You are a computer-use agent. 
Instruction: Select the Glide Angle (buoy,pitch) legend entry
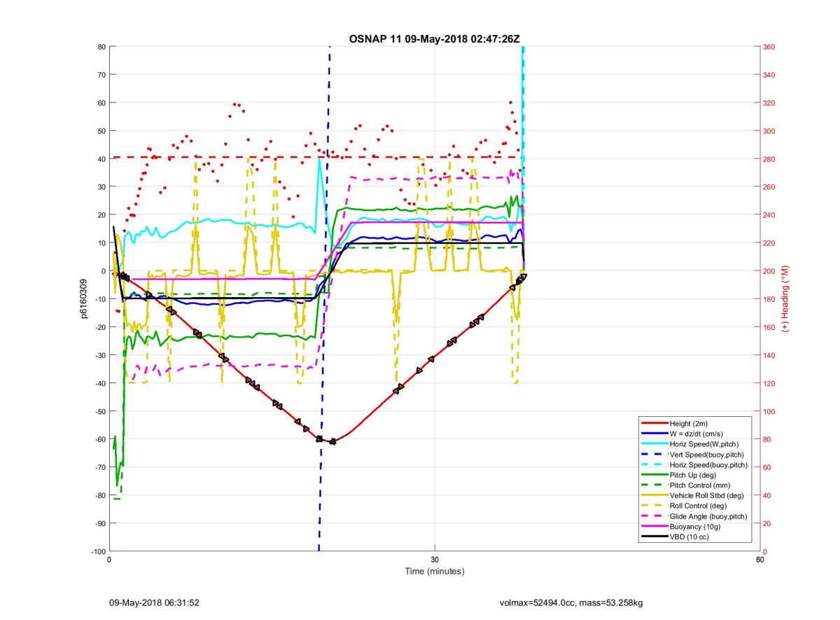click(x=694, y=516)
